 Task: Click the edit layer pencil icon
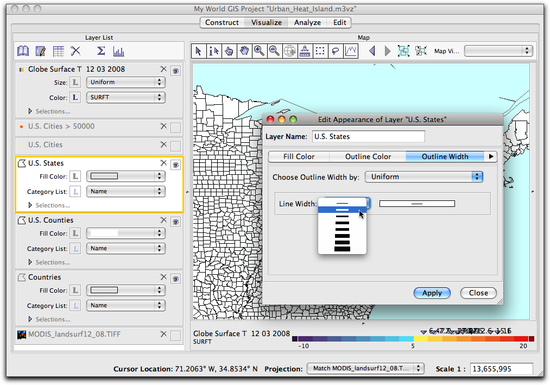point(41,51)
